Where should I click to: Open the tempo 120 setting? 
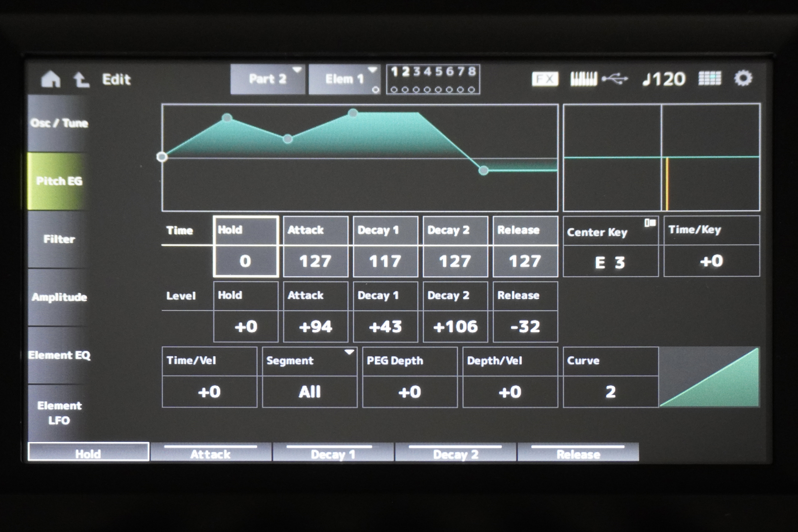pyautogui.click(x=664, y=79)
